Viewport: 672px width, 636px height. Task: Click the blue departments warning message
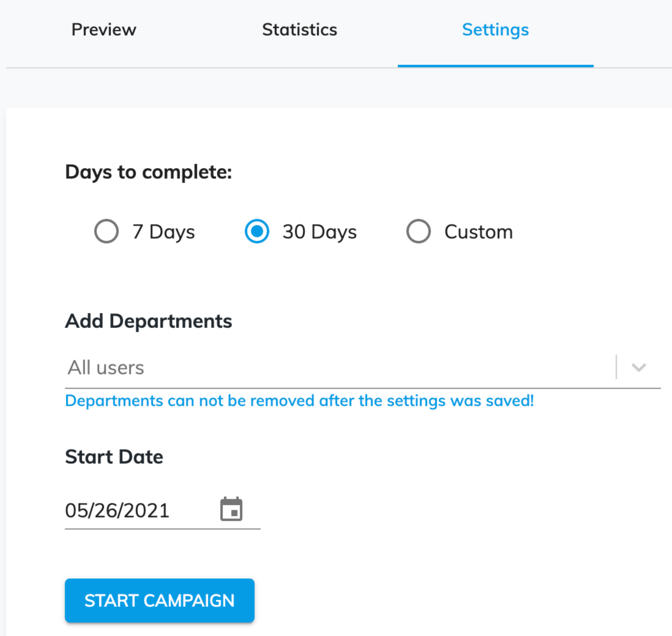pos(300,401)
